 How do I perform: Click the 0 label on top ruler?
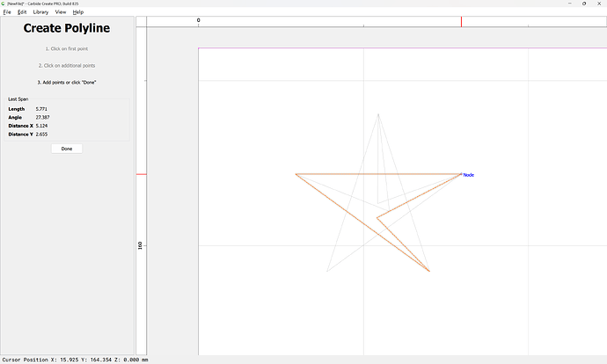coord(198,20)
